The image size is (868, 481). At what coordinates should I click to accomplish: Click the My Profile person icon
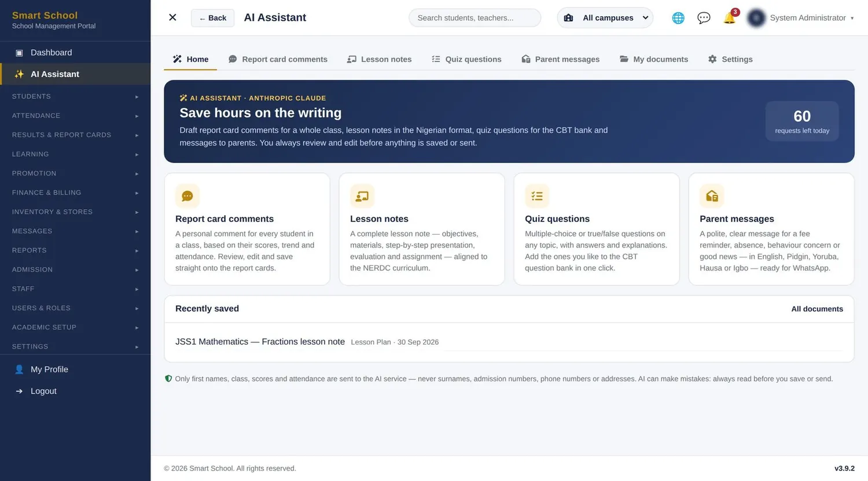[19, 369]
